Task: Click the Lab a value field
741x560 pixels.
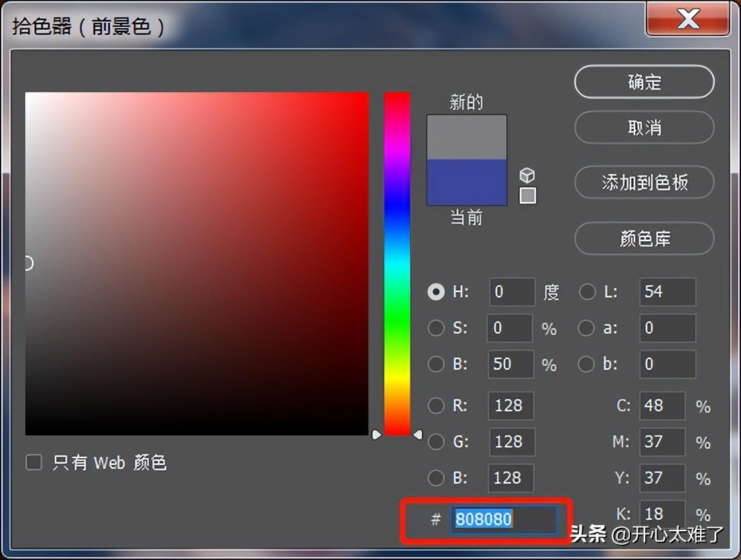Action: click(667, 328)
